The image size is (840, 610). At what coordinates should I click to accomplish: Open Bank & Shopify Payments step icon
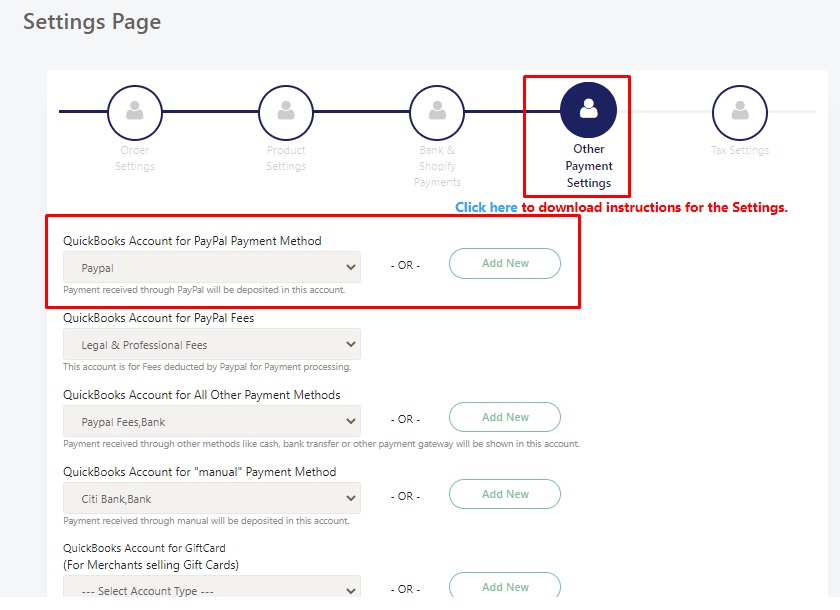coord(437,112)
